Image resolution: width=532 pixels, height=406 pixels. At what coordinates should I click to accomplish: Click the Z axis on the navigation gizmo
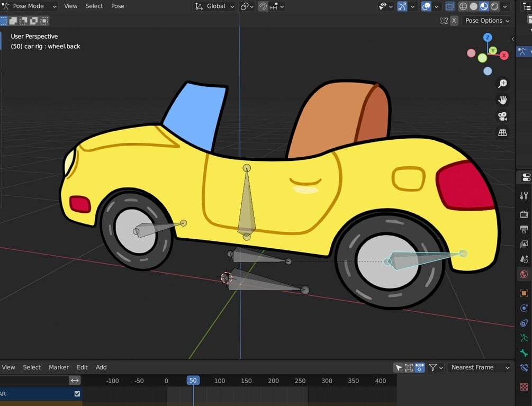[488, 38]
